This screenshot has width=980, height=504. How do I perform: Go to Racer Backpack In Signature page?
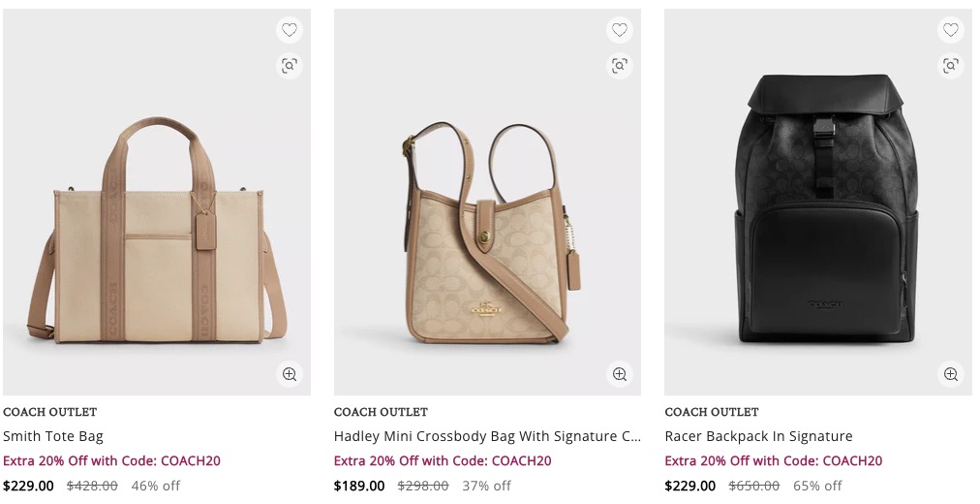click(758, 436)
